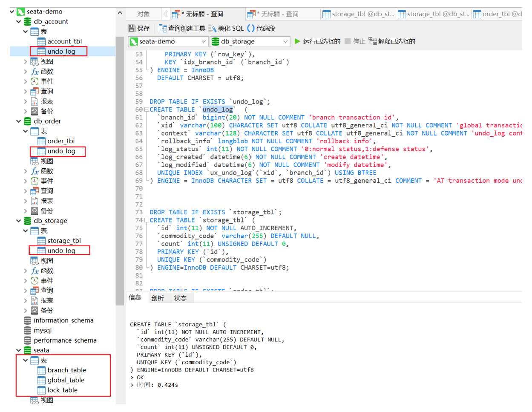The width and height of the screenshot is (532, 412).
Task: Select global_table in seata database
Action: [66, 380]
